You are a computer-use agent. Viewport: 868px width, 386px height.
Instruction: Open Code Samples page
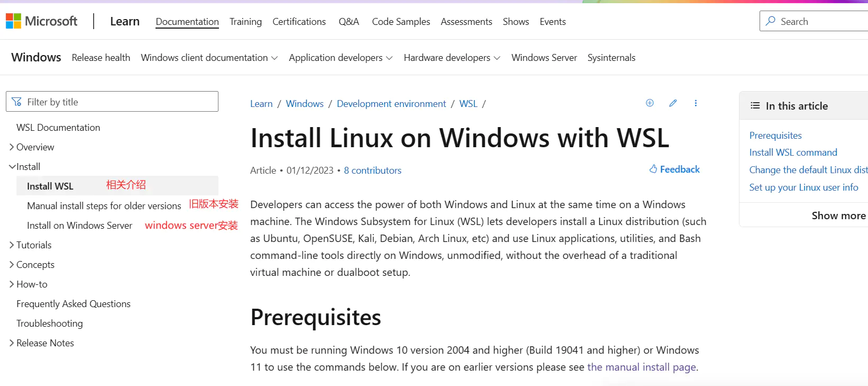tap(401, 22)
